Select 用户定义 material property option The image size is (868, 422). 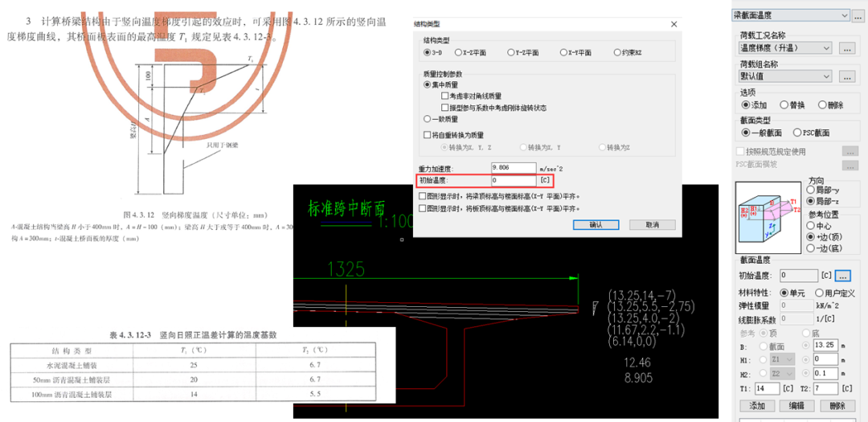819,293
